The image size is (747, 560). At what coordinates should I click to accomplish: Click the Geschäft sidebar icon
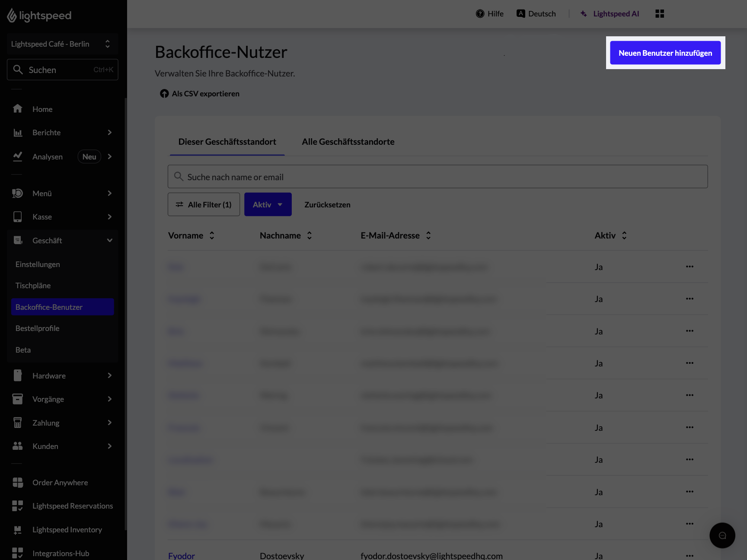coord(18,240)
